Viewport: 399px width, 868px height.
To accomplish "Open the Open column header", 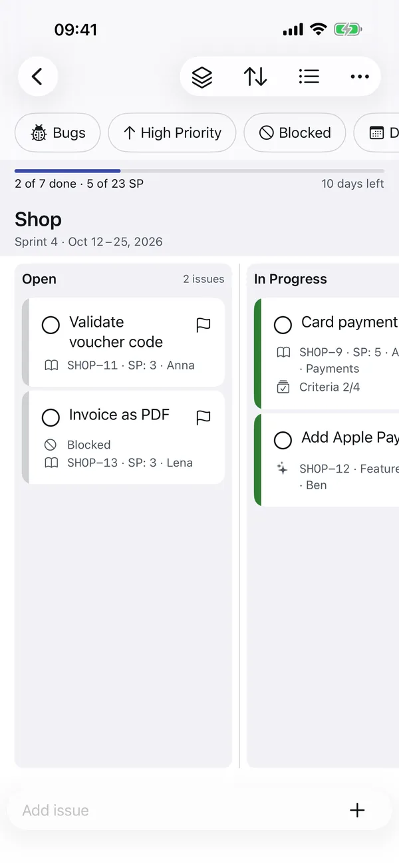I will pos(39,279).
